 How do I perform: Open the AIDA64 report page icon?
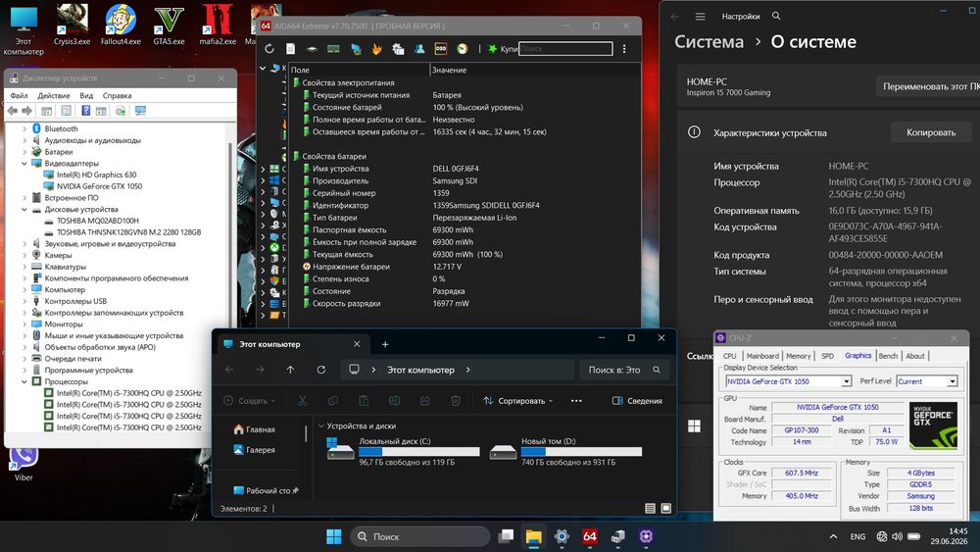pos(291,49)
